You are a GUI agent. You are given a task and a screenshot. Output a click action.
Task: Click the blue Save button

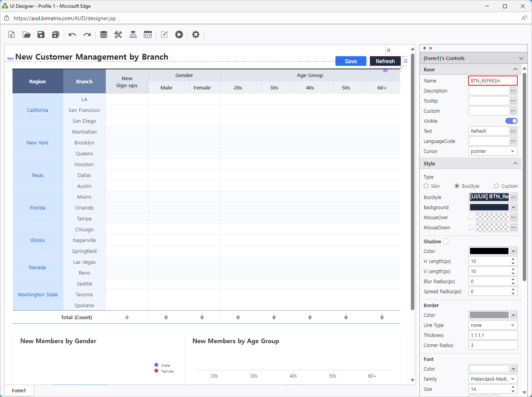(351, 61)
